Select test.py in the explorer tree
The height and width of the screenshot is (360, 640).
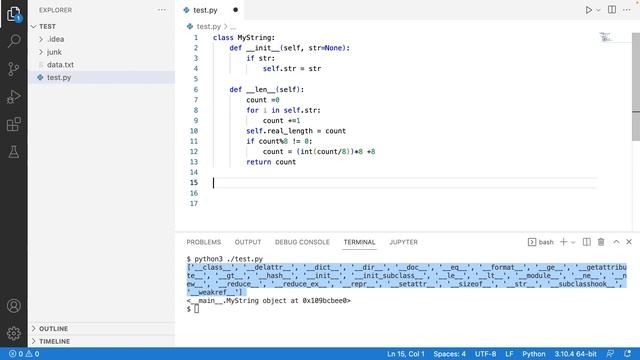point(101,77)
